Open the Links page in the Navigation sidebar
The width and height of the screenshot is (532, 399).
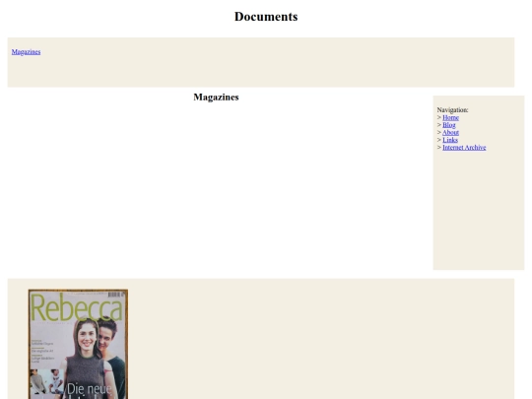tap(450, 140)
